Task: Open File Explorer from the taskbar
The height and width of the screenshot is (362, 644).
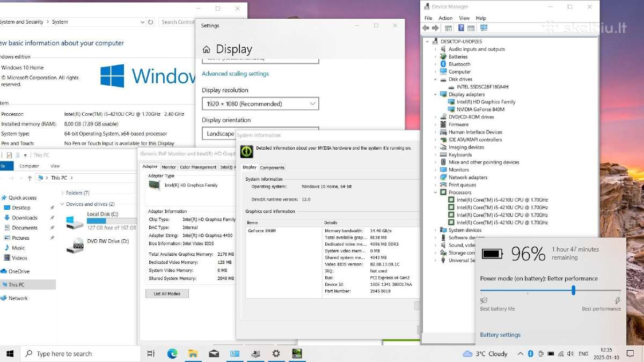Action: pos(193,353)
